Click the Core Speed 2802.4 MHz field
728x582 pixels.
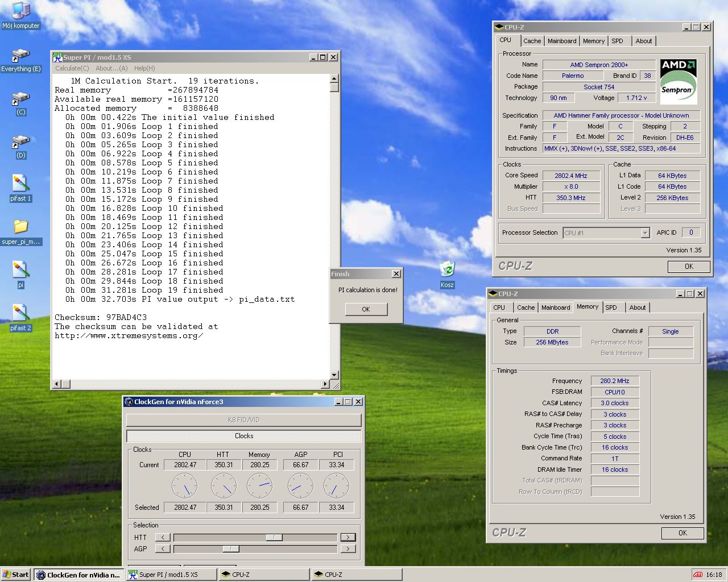click(571, 176)
